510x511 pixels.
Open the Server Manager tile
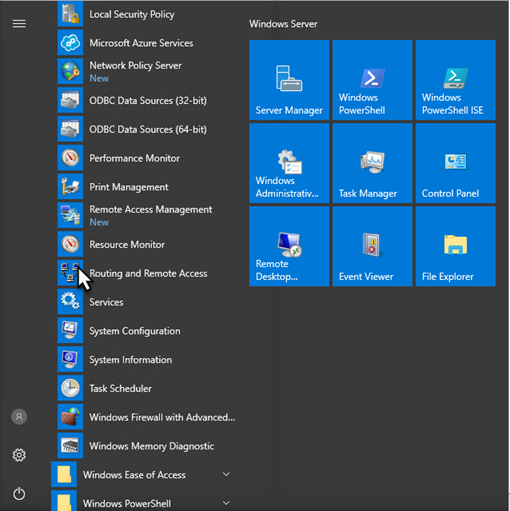tap(289, 80)
